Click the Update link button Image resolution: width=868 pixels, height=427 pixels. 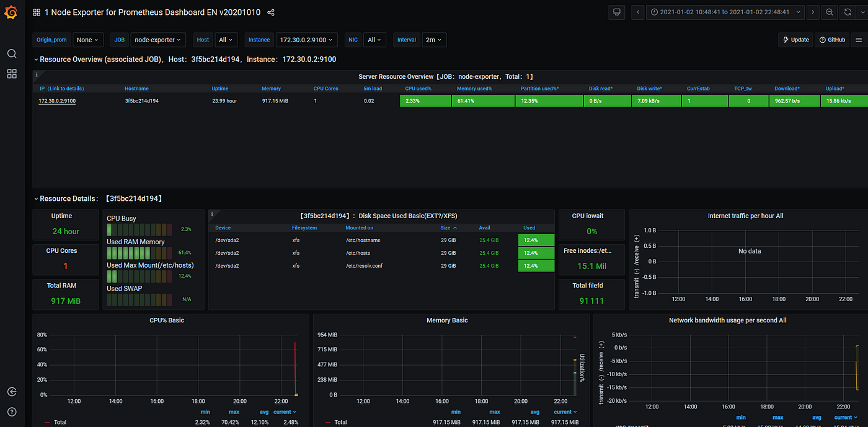pos(795,40)
